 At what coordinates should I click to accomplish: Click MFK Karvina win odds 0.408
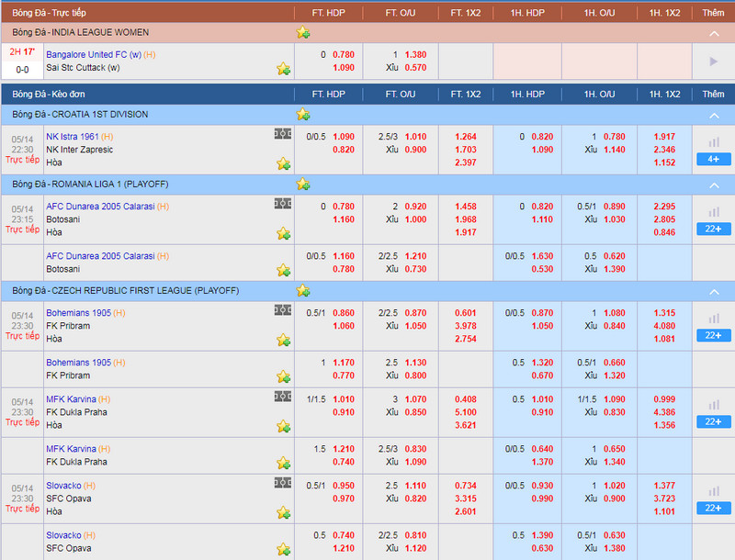465,399
